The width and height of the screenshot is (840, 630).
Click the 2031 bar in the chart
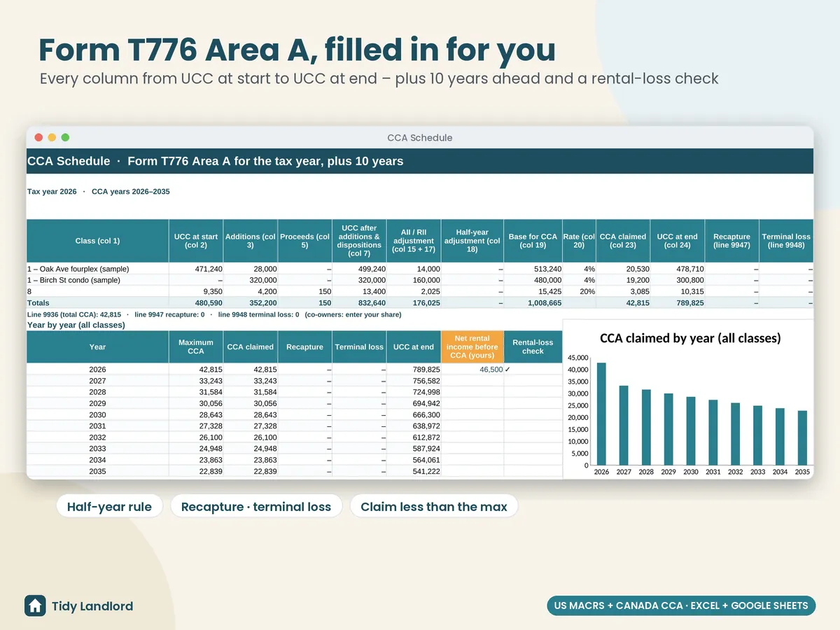point(713,433)
